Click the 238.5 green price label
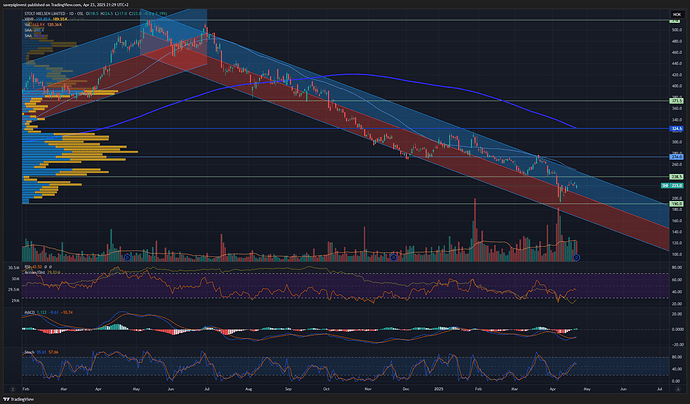The image size is (690, 404). coord(676,176)
